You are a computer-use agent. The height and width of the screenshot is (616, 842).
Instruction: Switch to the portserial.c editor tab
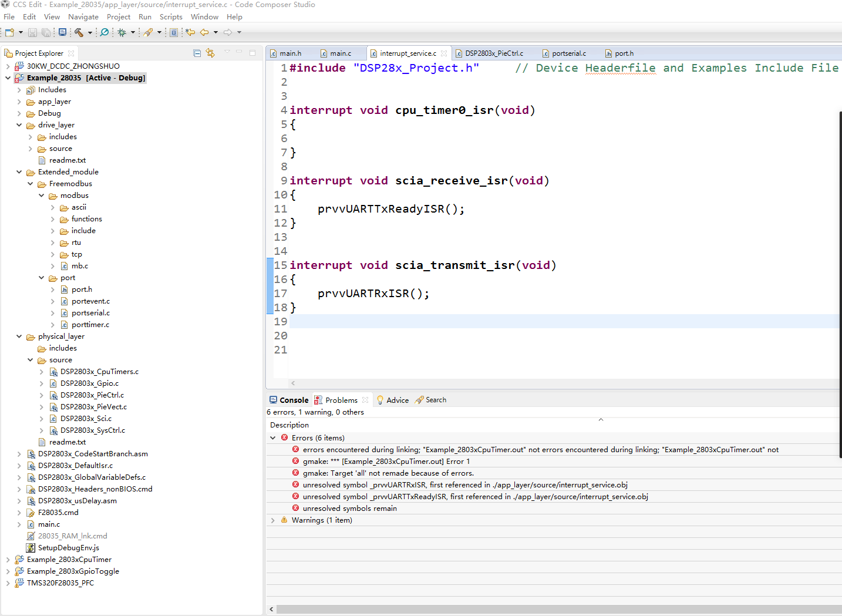[568, 53]
